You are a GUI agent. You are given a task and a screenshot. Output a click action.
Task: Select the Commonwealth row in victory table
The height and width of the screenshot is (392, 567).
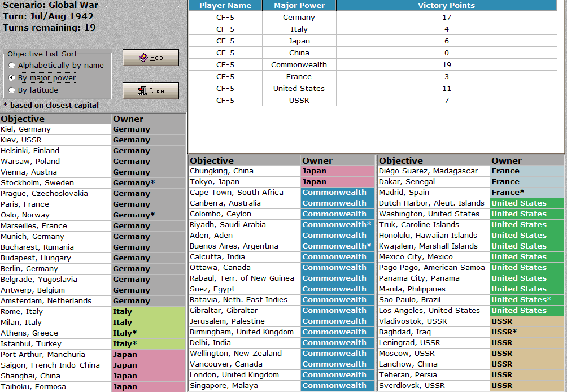[x=373, y=65]
